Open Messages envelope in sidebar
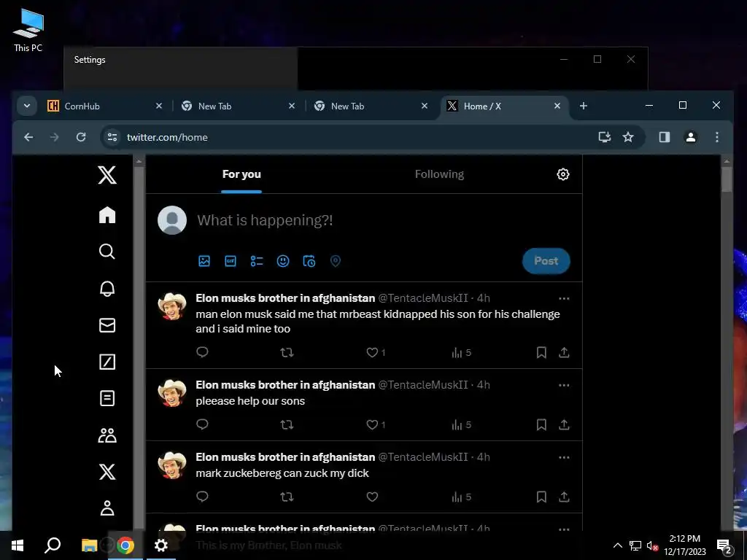747x560 pixels. [107, 325]
